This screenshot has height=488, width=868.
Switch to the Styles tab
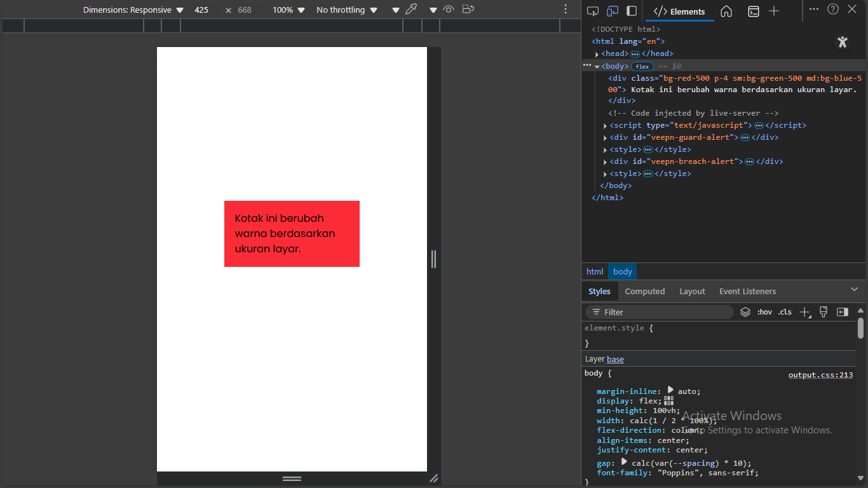(599, 291)
